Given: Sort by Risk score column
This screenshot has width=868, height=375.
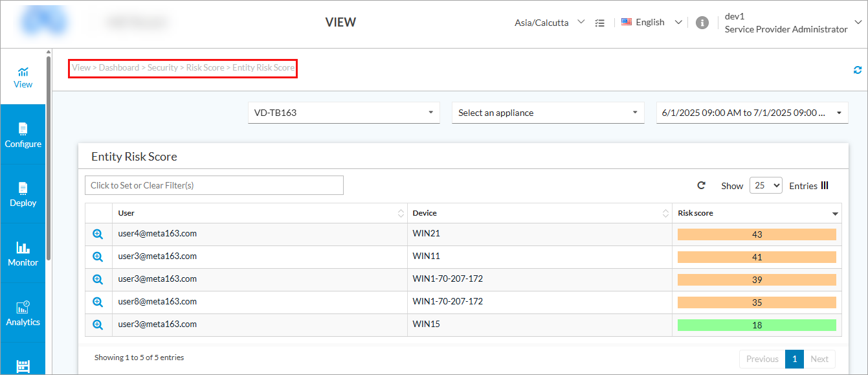Looking at the screenshot, I should click(x=757, y=213).
